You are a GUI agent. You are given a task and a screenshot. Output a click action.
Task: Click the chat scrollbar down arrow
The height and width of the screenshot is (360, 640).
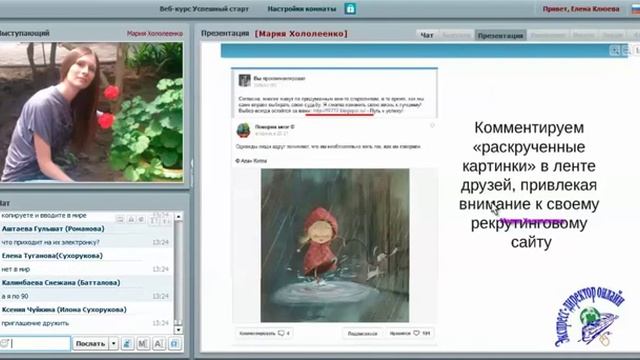tap(178, 329)
